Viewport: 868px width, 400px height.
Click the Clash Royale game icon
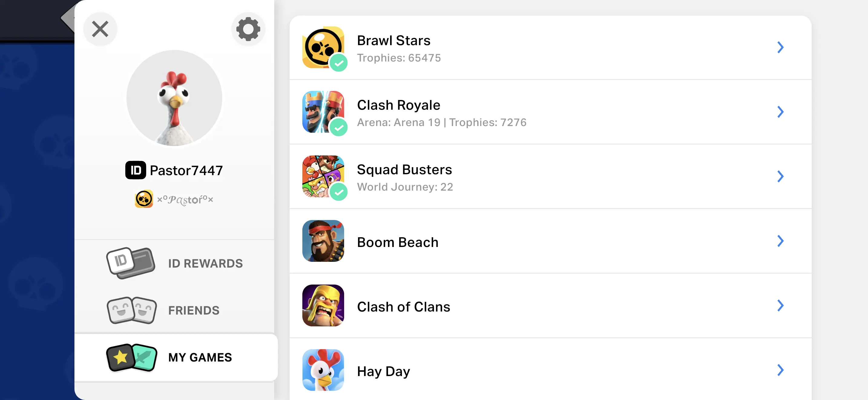coord(323,112)
